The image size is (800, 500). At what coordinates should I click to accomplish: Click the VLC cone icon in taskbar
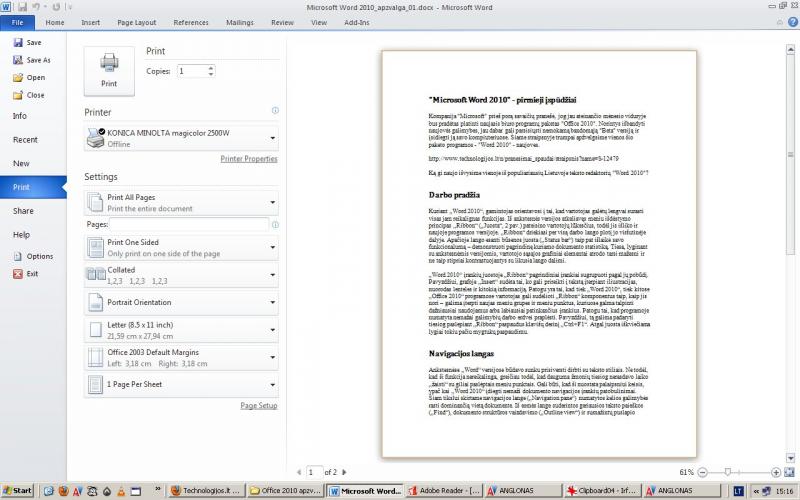point(121,491)
